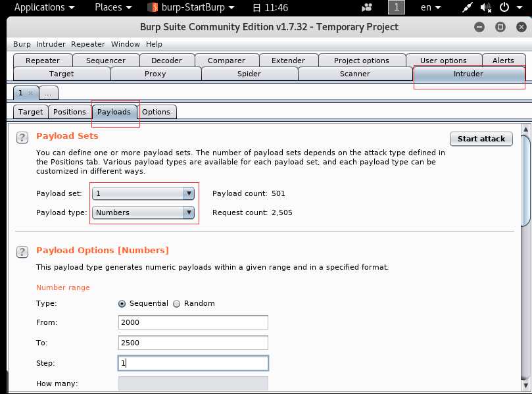Expand the Applications menu

[44, 7]
